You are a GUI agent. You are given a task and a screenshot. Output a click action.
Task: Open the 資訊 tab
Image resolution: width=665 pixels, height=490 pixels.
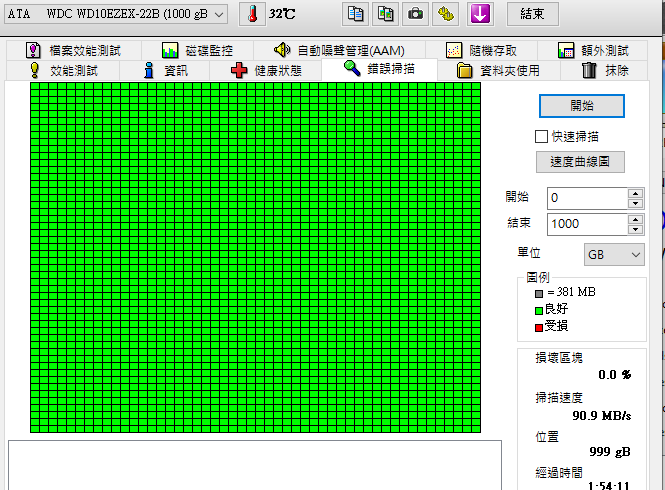click(x=165, y=70)
